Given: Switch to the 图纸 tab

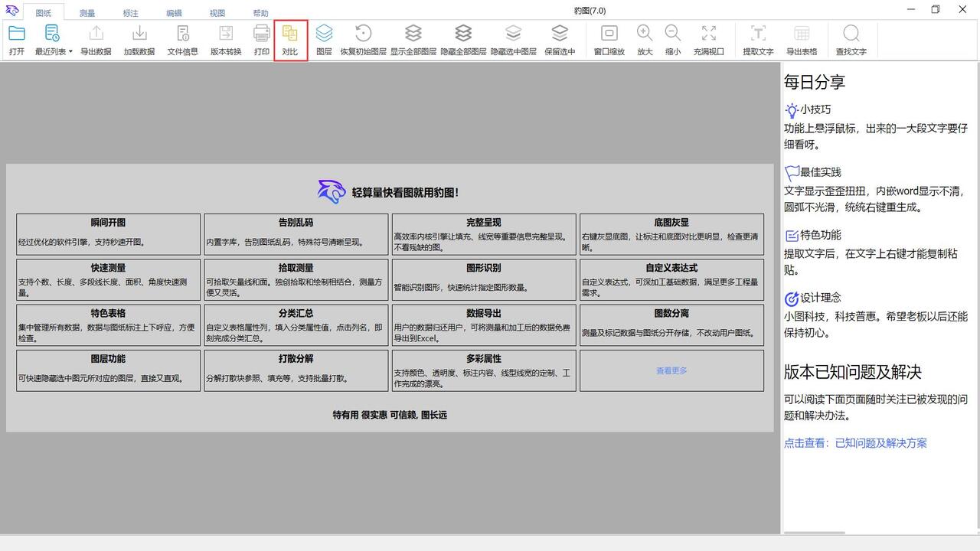Looking at the screenshot, I should coord(44,13).
